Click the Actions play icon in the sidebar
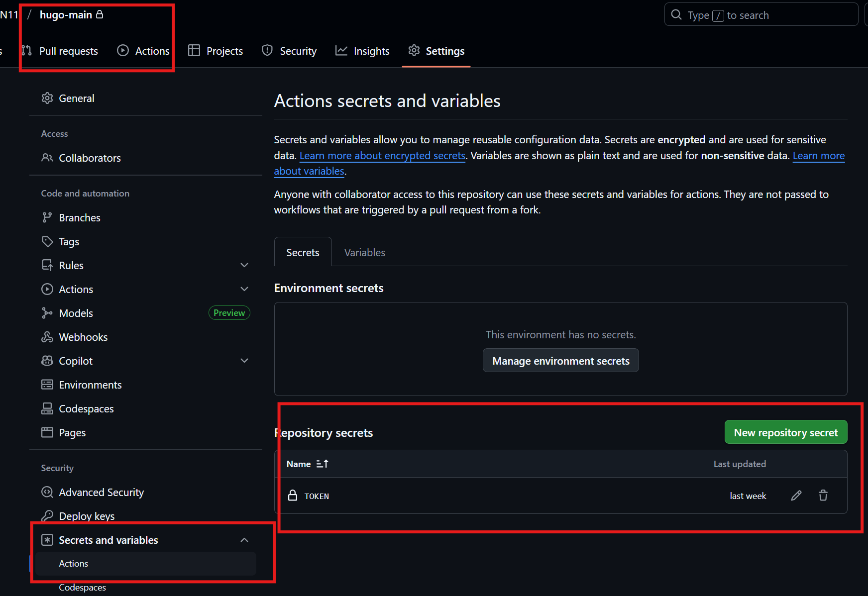Image resolution: width=868 pixels, height=596 pixels. 47,290
